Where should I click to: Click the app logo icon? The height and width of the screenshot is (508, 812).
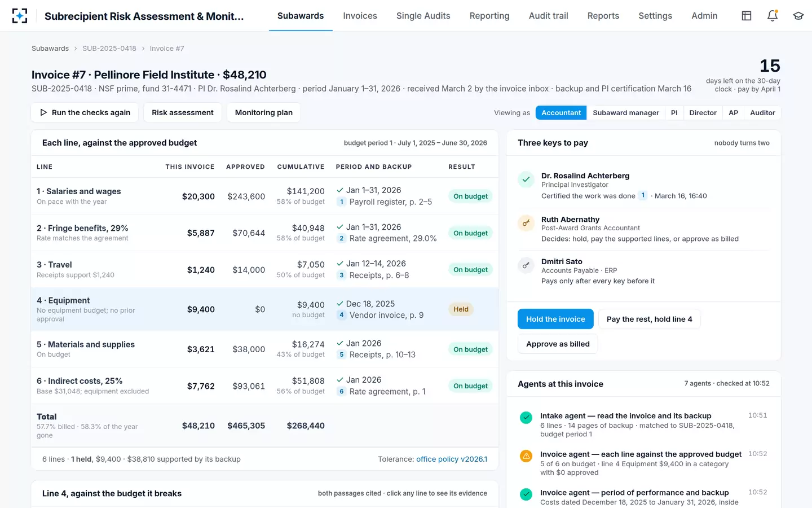pyautogui.click(x=20, y=16)
